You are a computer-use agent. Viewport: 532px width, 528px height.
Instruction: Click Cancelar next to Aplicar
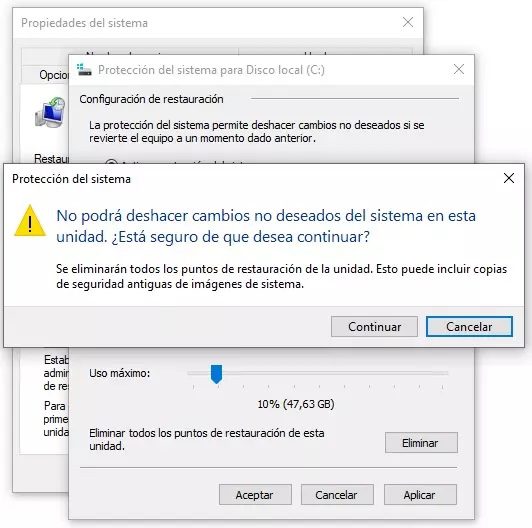pos(337,495)
